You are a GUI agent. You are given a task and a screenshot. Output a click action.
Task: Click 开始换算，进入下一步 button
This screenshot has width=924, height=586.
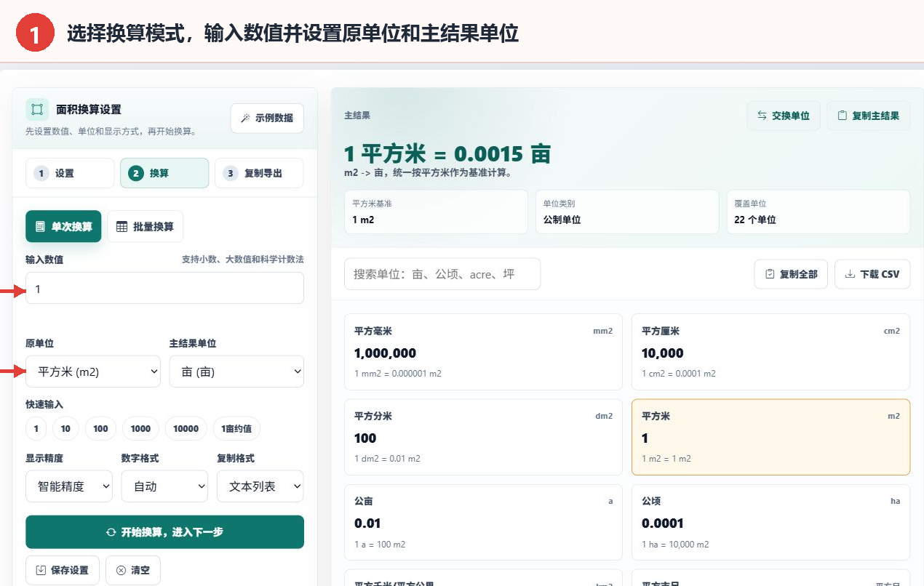click(x=164, y=532)
